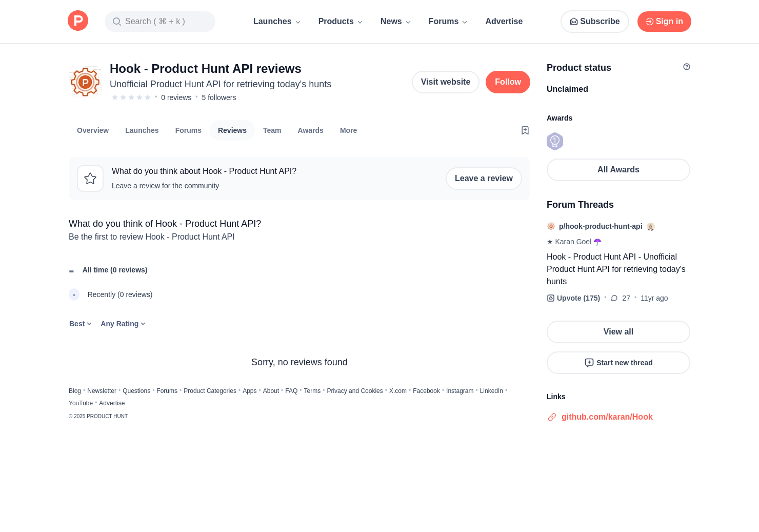This screenshot has height=532, width=759.
Task: Open the Team tab
Action: [x=272, y=130]
